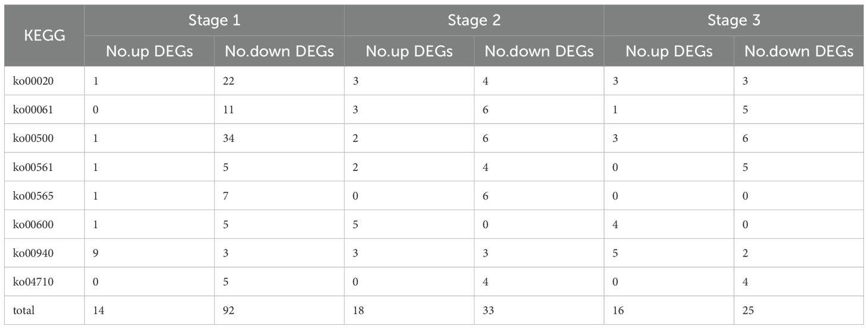Click the ko00500 row label

tap(33, 138)
